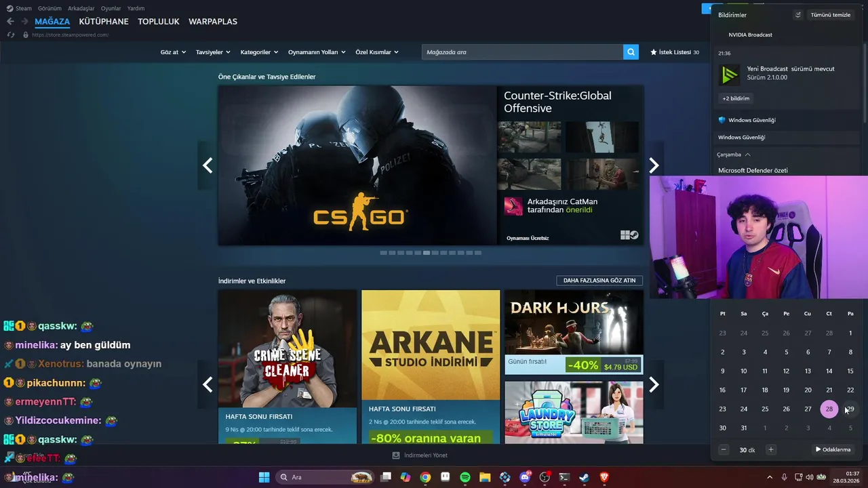
Task: Open the Yardım menu
Action: (136, 8)
